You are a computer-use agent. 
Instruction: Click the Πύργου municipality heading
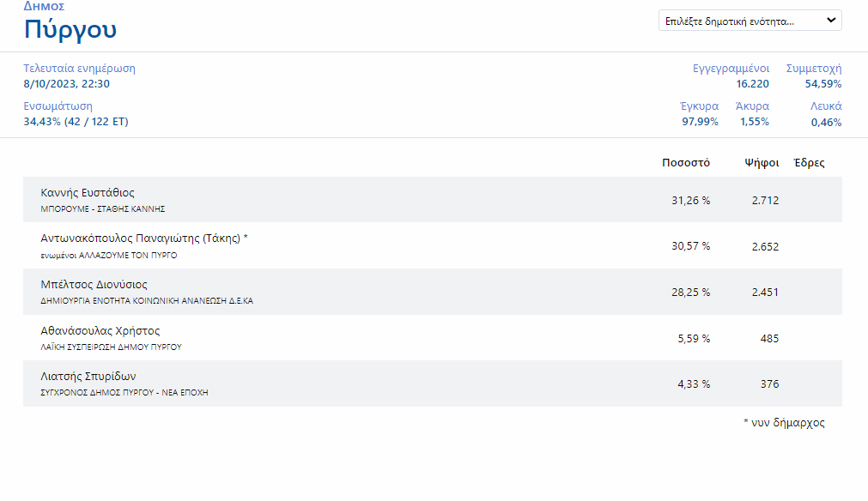pos(70,29)
